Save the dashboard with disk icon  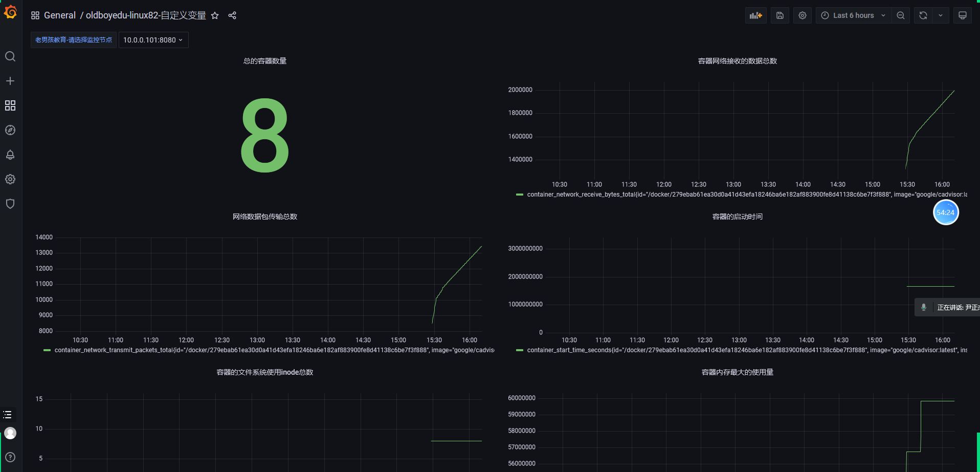(780, 15)
